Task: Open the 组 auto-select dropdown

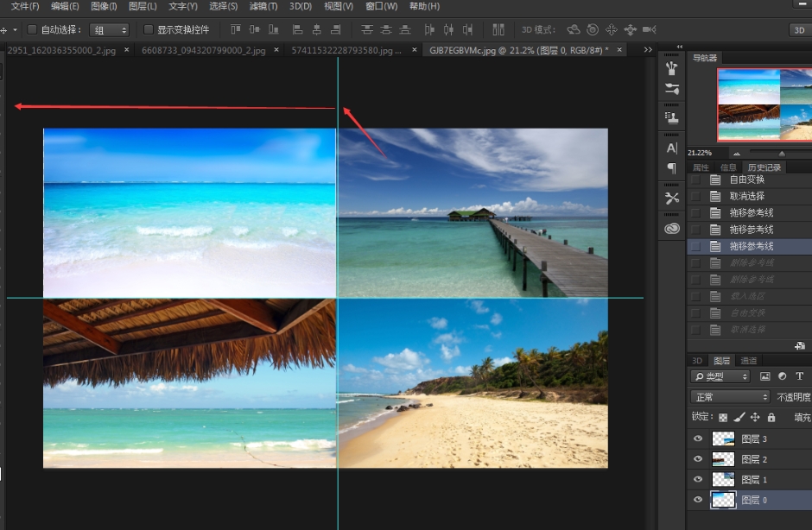Action: (109, 30)
